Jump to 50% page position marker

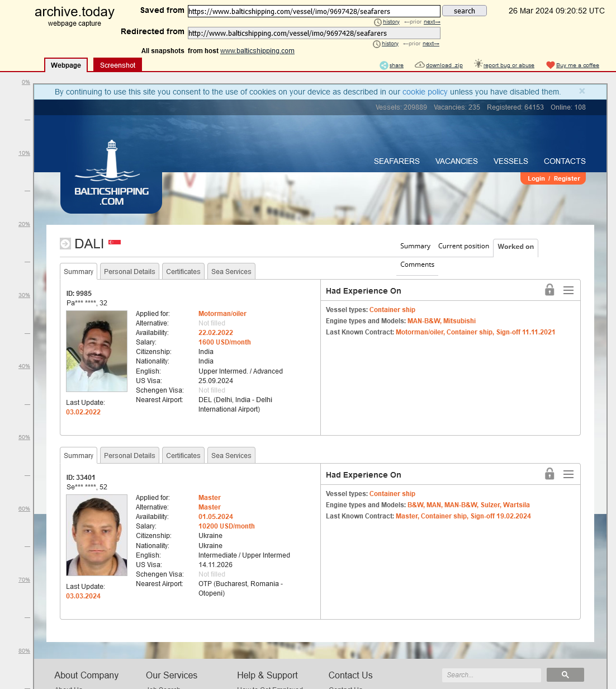coord(24,437)
